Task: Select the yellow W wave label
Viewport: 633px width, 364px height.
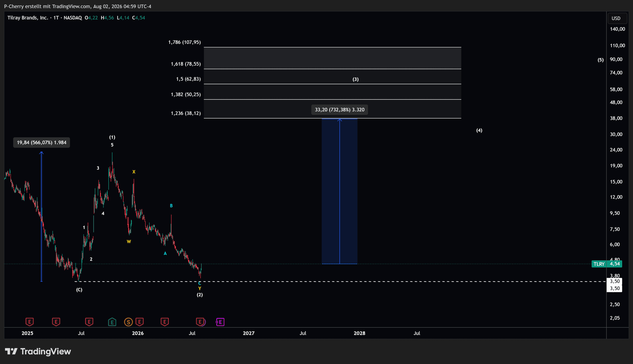Action: coord(129,242)
